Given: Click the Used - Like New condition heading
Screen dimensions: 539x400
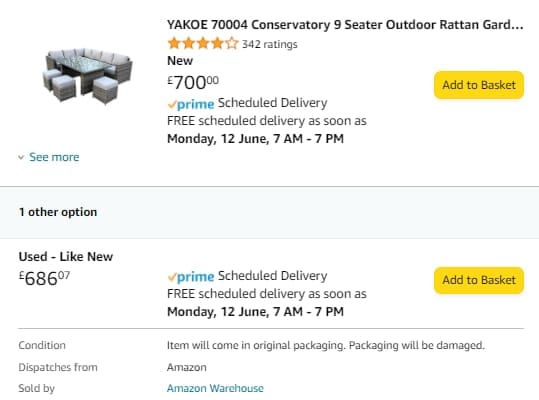Looking at the screenshot, I should coord(66,257).
